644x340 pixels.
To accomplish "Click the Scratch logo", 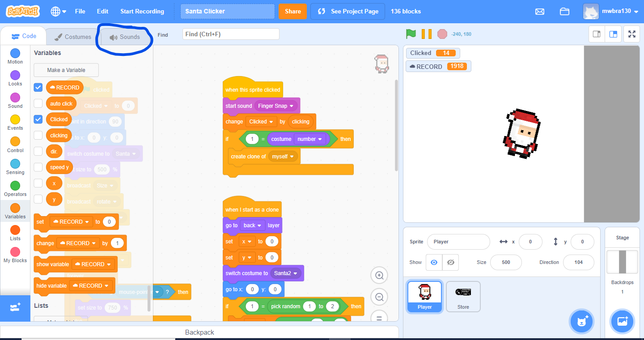I will (22, 11).
